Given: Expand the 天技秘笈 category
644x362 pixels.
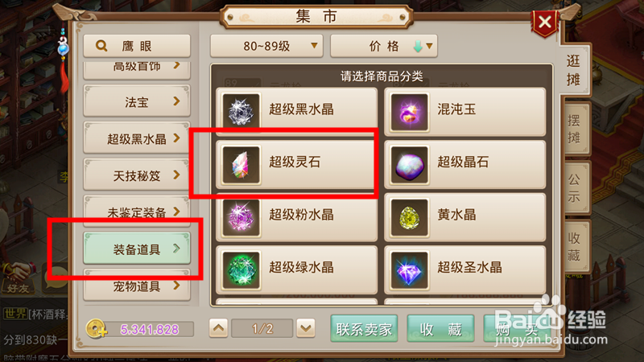Looking at the screenshot, I should 137,175.
